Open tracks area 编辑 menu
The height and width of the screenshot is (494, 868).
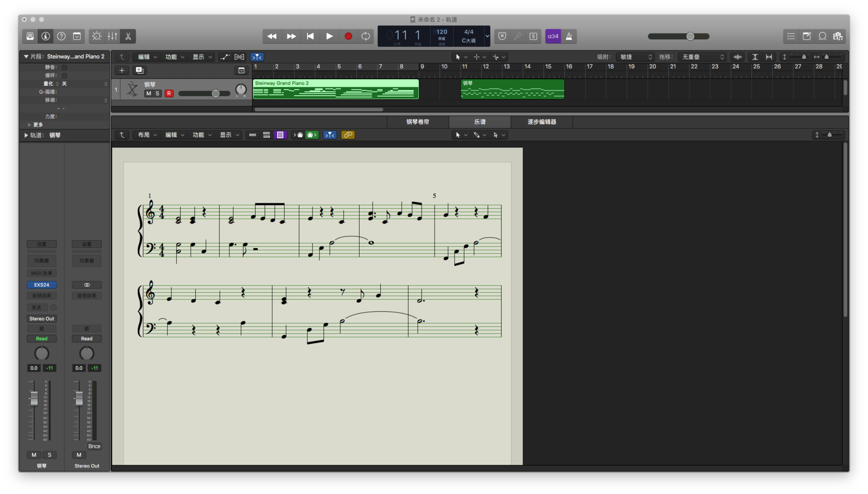(x=147, y=57)
